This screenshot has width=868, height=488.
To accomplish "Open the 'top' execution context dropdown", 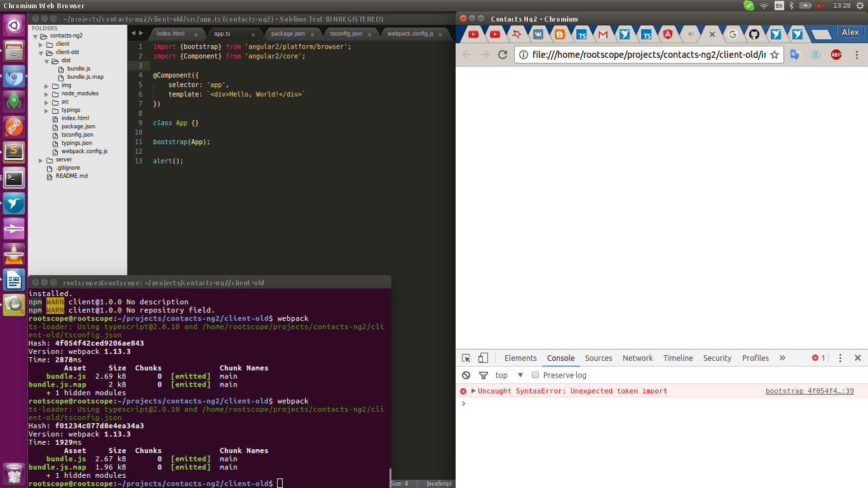I will click(x=510, y=376).
